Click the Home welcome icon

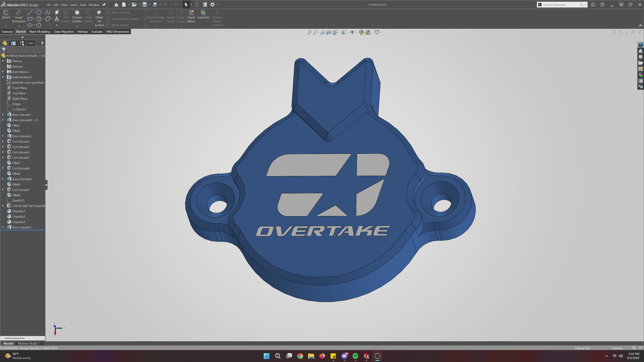point(116,5)
